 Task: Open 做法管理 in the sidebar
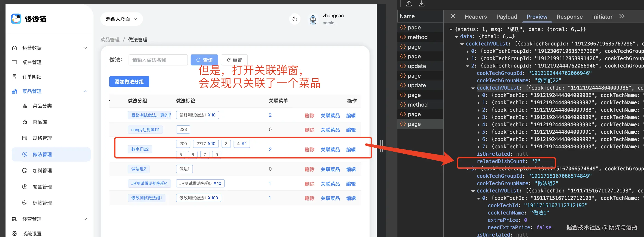pyautogui.click(x=51, y=154)
